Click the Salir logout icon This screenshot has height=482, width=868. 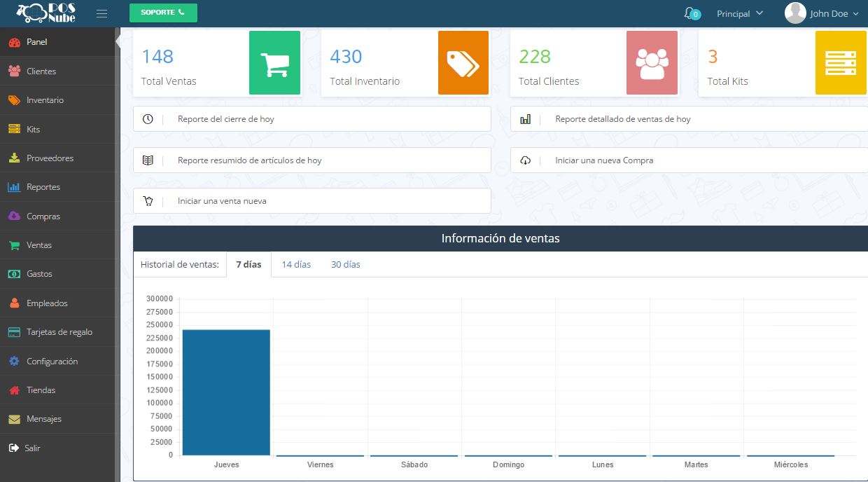[13, 448]
